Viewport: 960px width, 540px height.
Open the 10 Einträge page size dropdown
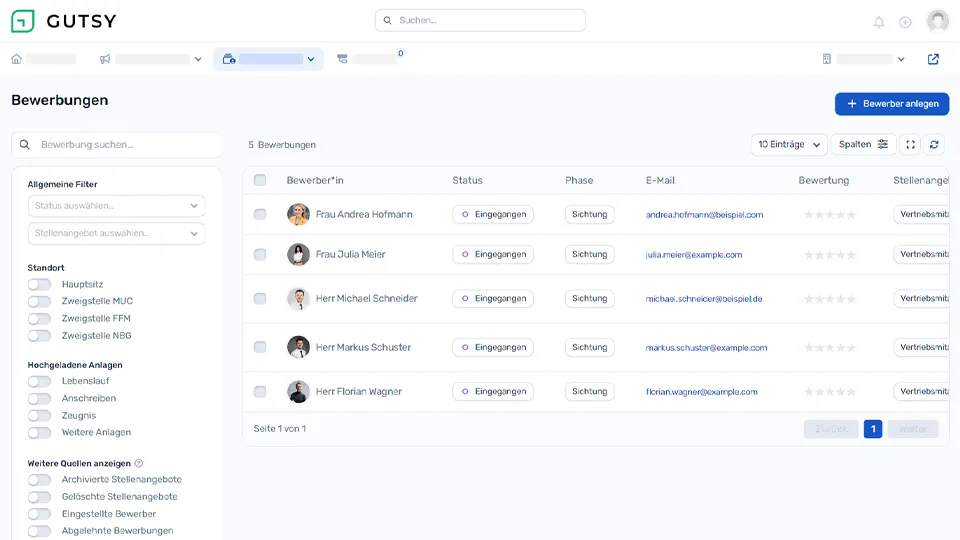789,144
